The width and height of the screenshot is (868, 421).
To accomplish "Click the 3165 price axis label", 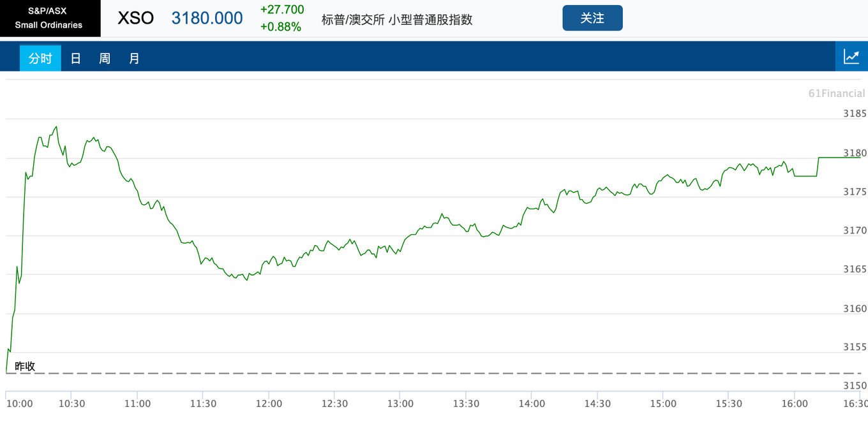I will (855, 269).
